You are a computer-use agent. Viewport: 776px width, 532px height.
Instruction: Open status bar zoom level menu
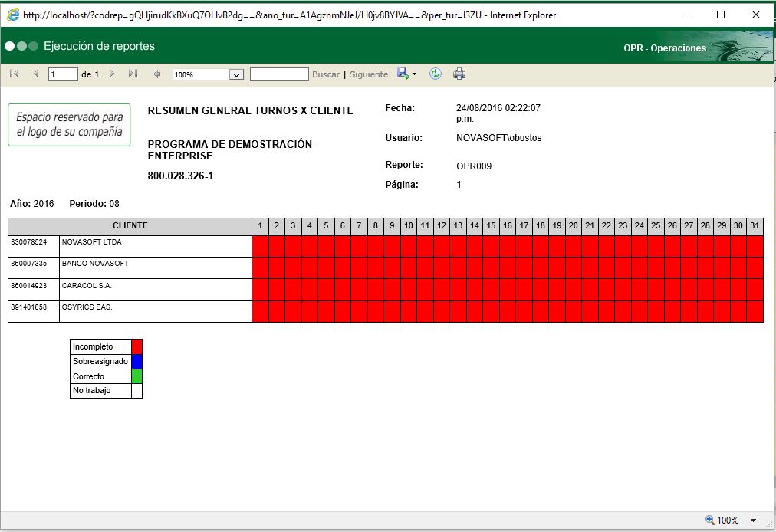(753, 521)
